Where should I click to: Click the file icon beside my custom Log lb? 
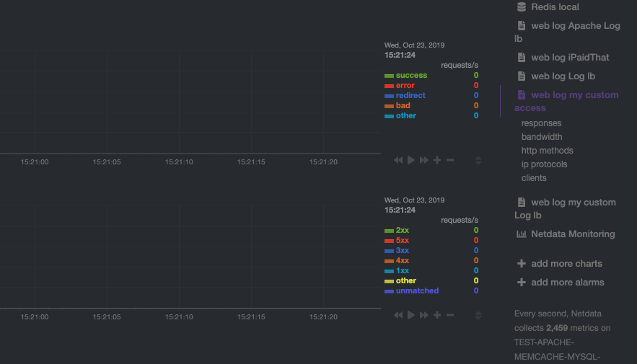(x=522, y=202)
